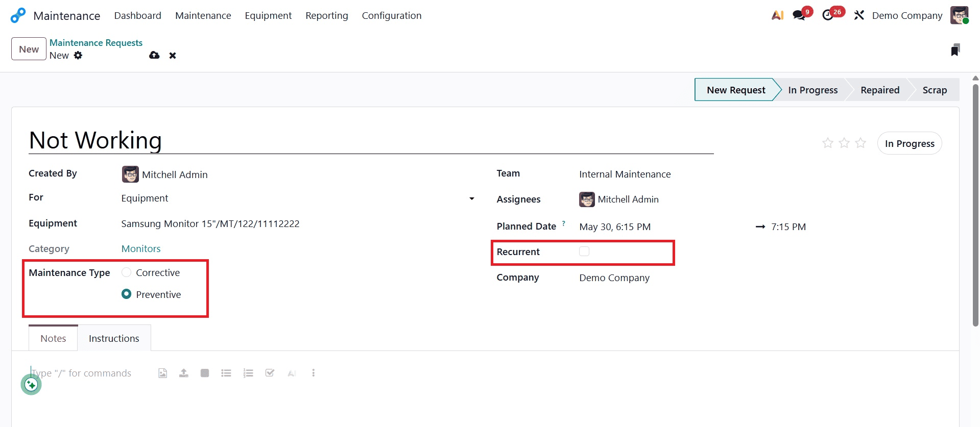This screenshot has height=427, width=980.
Task: Click Mitchell Admin avatar in Created By
Action: tap(130, 174)
